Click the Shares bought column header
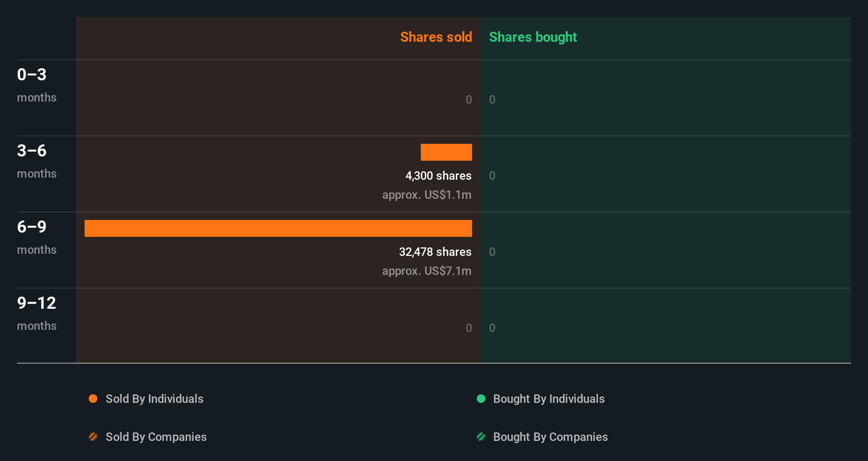Screen dimensions: 868x461 coord(533,37)
